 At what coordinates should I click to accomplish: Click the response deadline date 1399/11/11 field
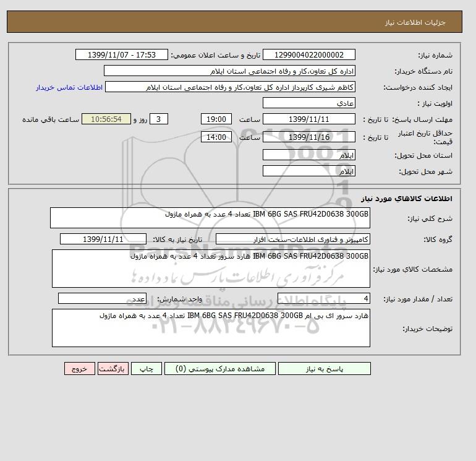pos(308,119)
